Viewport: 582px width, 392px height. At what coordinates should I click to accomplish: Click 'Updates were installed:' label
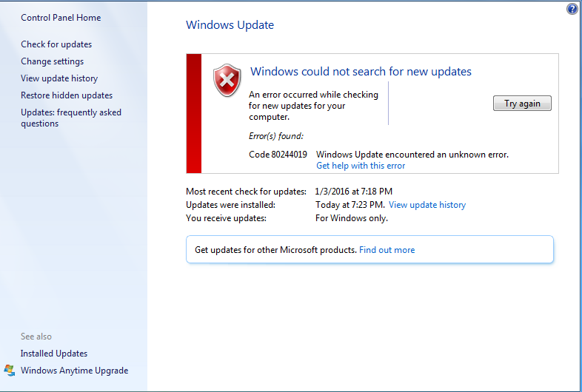coord(230,205)
